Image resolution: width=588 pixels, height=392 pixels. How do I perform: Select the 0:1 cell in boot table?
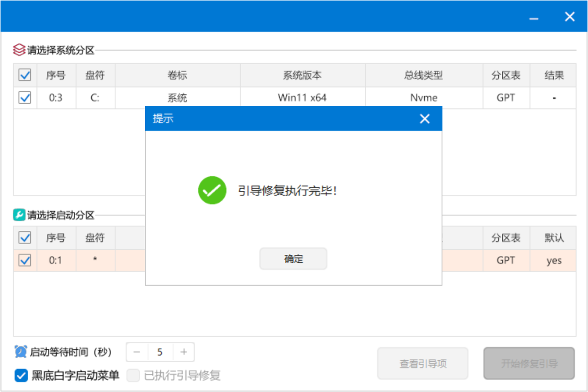click(56, 261)
